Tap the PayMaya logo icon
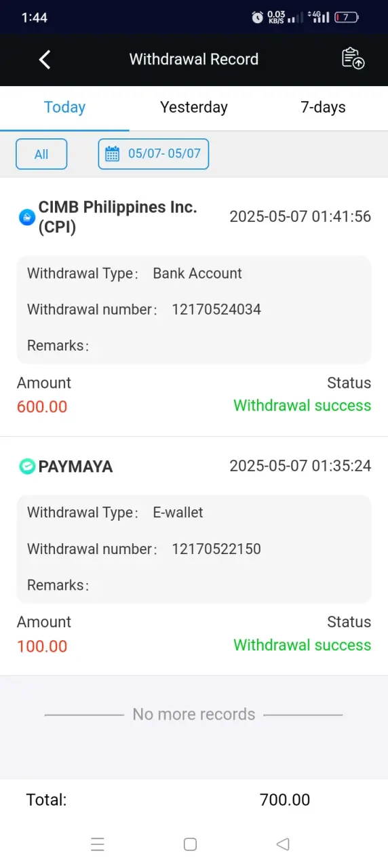Image resolution: width=388 pixels, height=868 pixels. click(x=26, y=467)
